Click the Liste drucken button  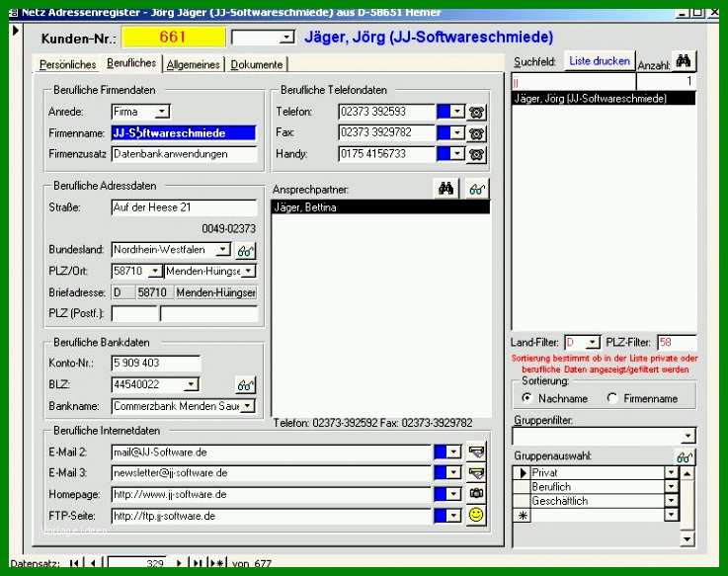click(600, 61)
